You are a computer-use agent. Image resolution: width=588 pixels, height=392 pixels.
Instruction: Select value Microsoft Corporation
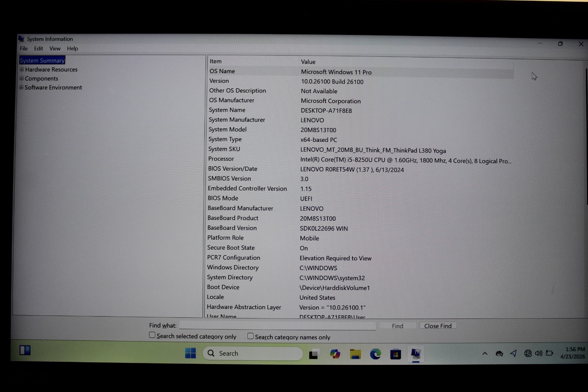tap(331, 101)
